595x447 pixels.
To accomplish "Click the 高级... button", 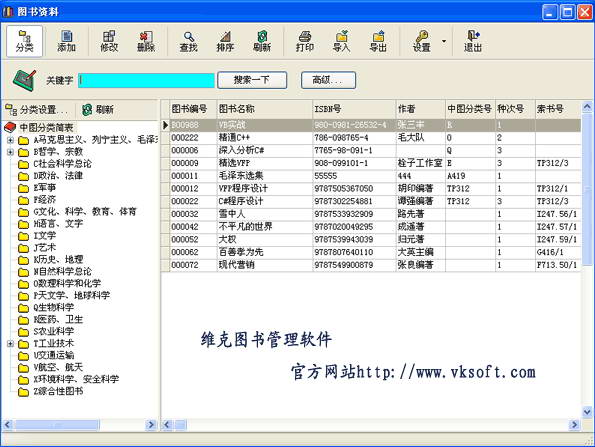I will click(328, 80).
